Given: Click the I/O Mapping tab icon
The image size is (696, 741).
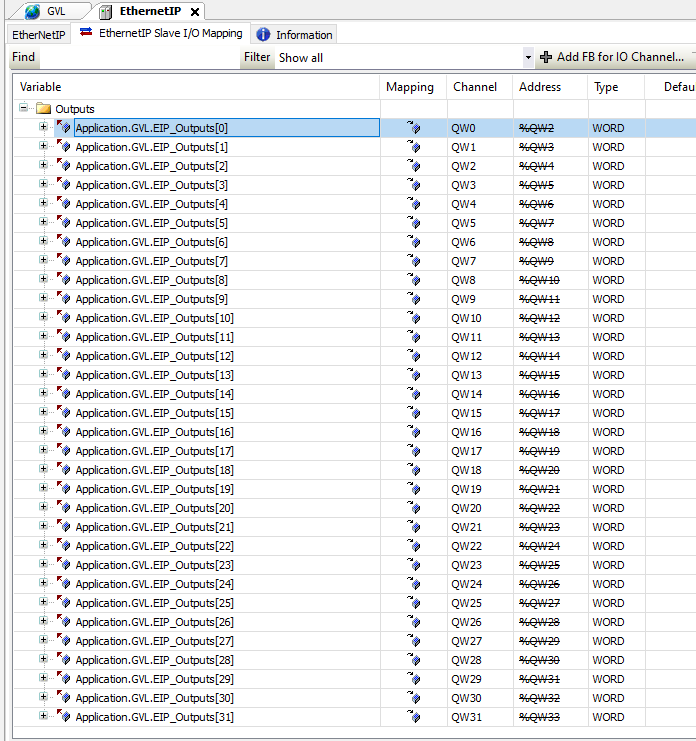Looking at the screenshot, I should click(86, 32).
